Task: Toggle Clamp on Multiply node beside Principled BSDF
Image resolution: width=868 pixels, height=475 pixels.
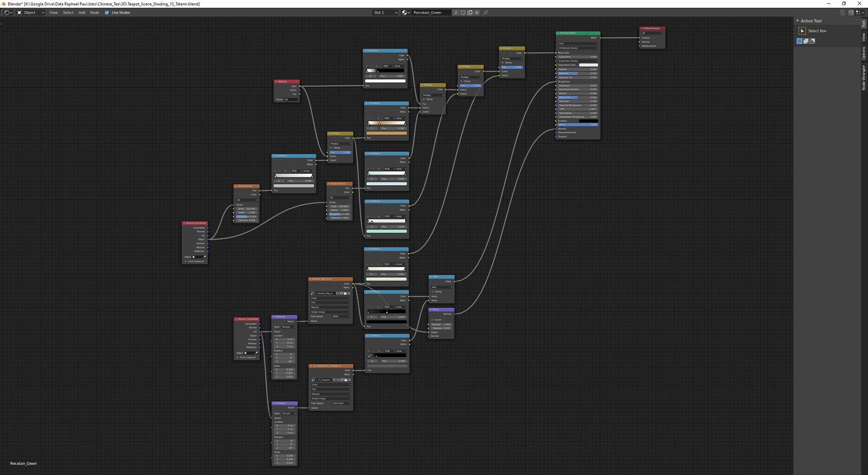Action: coord(503,62)
